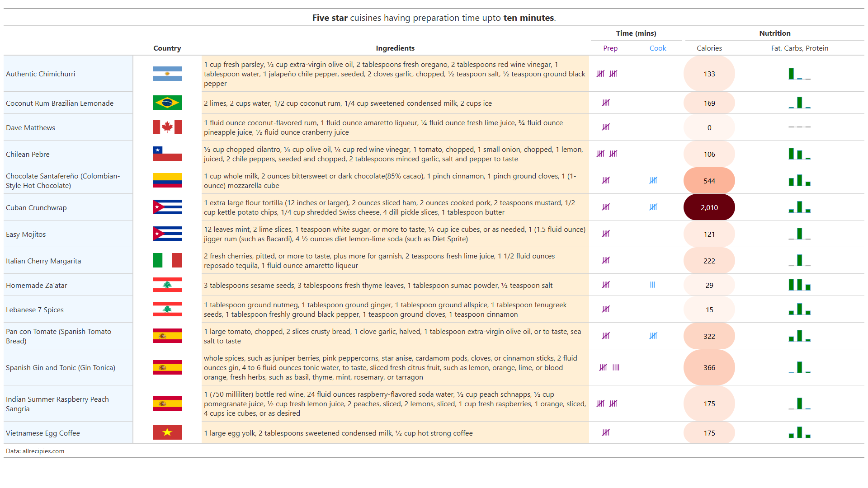Click the Lebanon flag beside Homemade Za'atar
Image resolution: width=868 pixels, height=488 pixels.
click(167, 285)
